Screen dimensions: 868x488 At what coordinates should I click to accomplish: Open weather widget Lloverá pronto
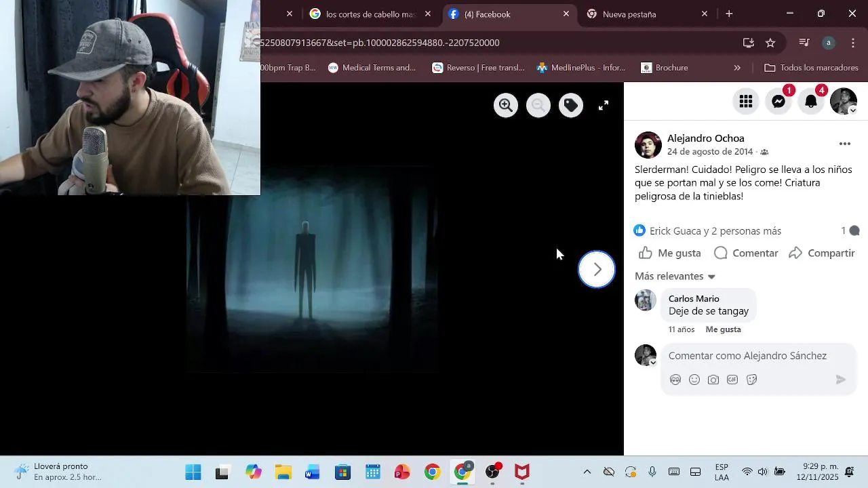(59, 472)
